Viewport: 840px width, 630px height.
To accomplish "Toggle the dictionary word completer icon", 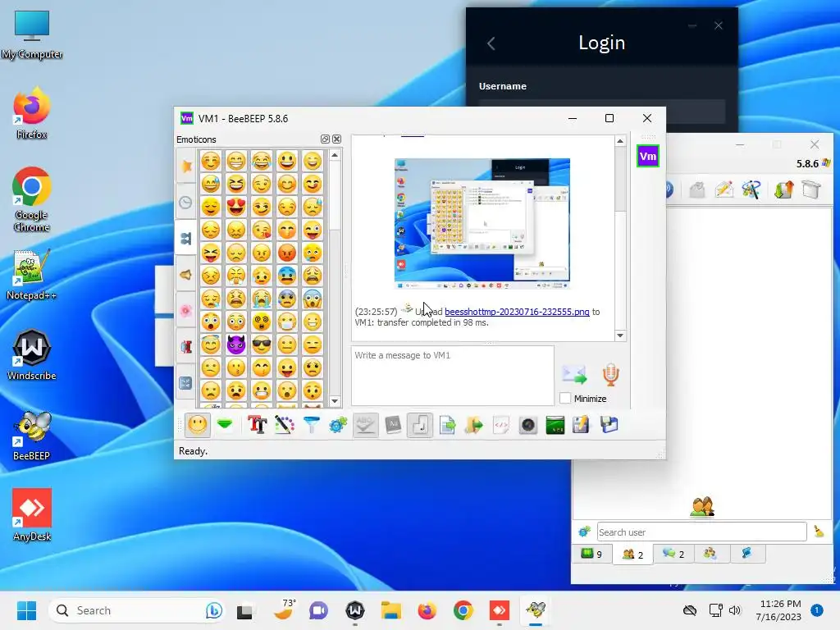I will pyautogui.click(x=393, y=426).
